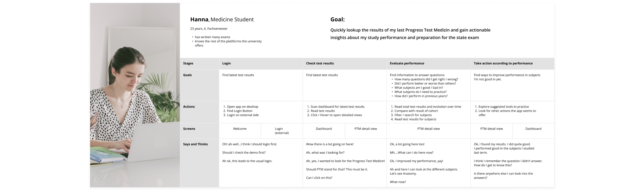
Task: Click 'Dashboard' screen under Check test results
Action: pyautogui.click(x=324, y=129)
